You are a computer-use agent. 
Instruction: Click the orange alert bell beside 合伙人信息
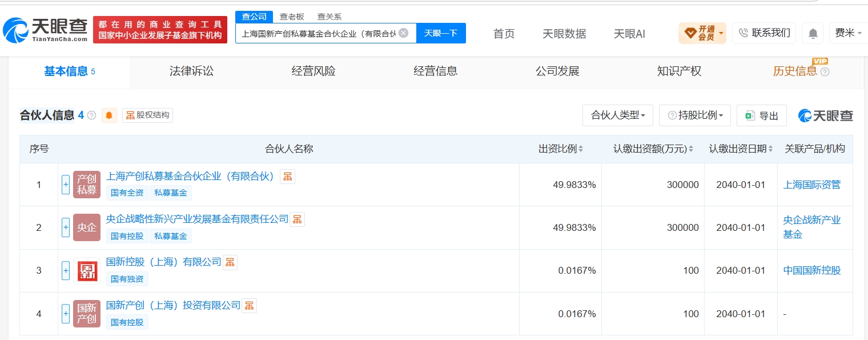109,115
